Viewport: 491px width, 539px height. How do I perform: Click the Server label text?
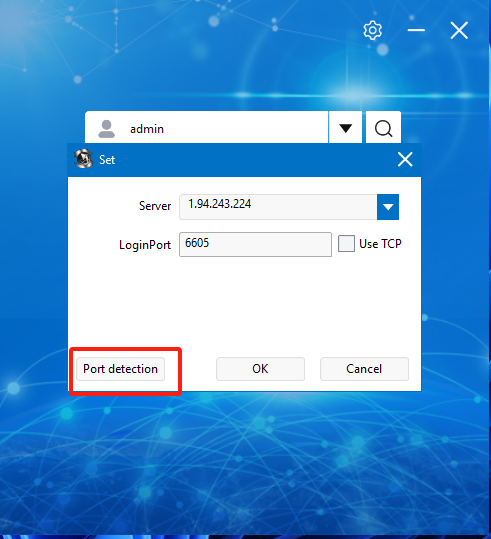pyautogui.click(x=155, y=206)
